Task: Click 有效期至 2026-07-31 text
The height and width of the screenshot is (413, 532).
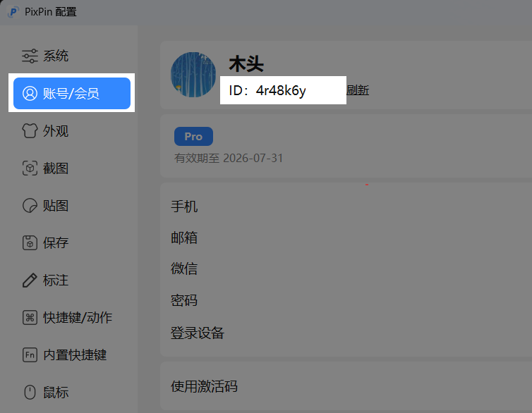Action: coord(229,158)
